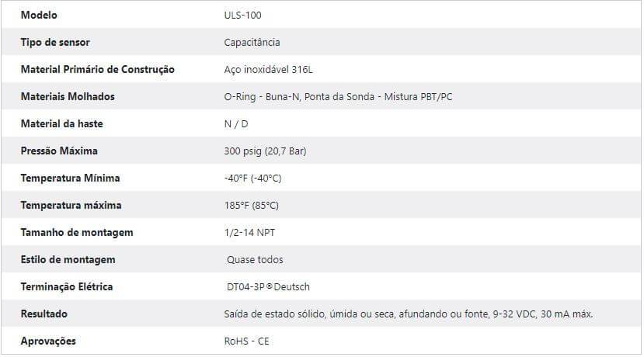
Task: Click the Tipo de sensor label
Action: (x=55, y=42)
